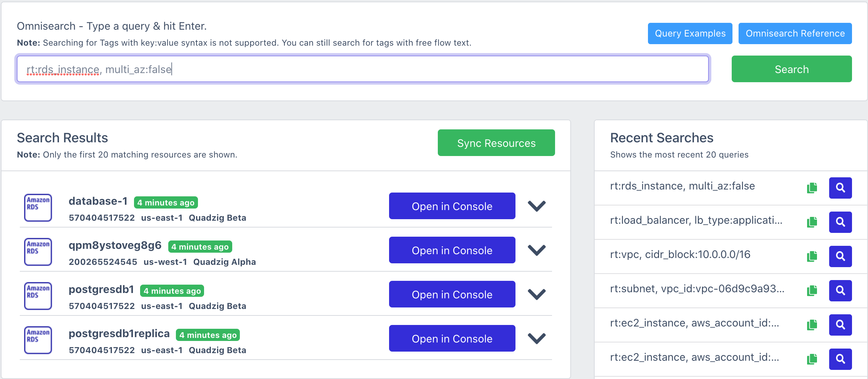This screenshot has width=868, height=379.
Task: Open postgresdb1 in Console
Action: [x=452, y=294]
